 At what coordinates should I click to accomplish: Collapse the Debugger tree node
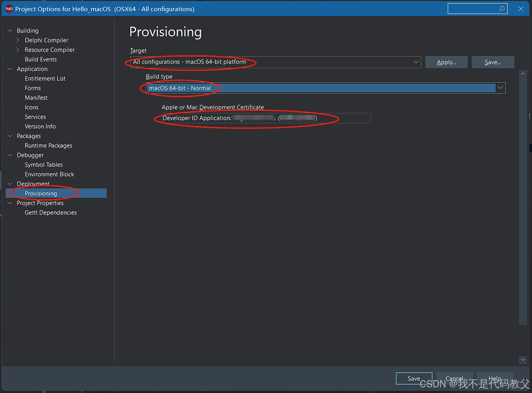(10, 155)
